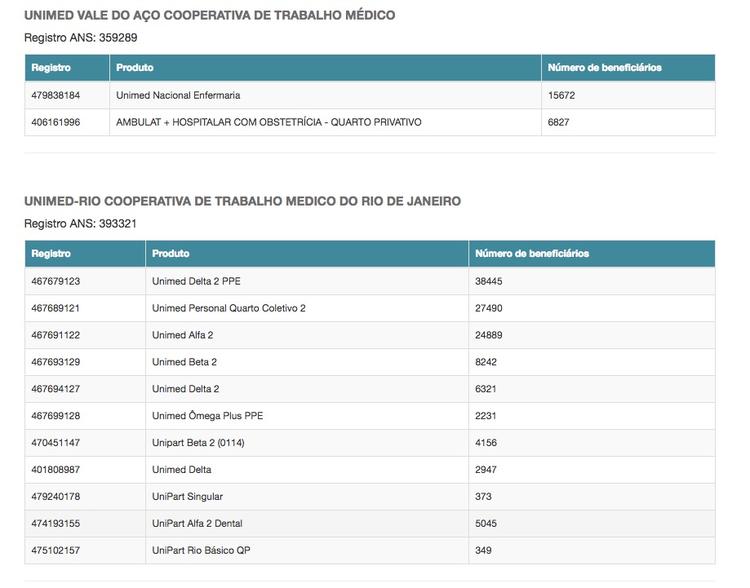Screen dimensions: 750x588
Task: Select registro 479838184 cell
Action: (x=56, y=95)
